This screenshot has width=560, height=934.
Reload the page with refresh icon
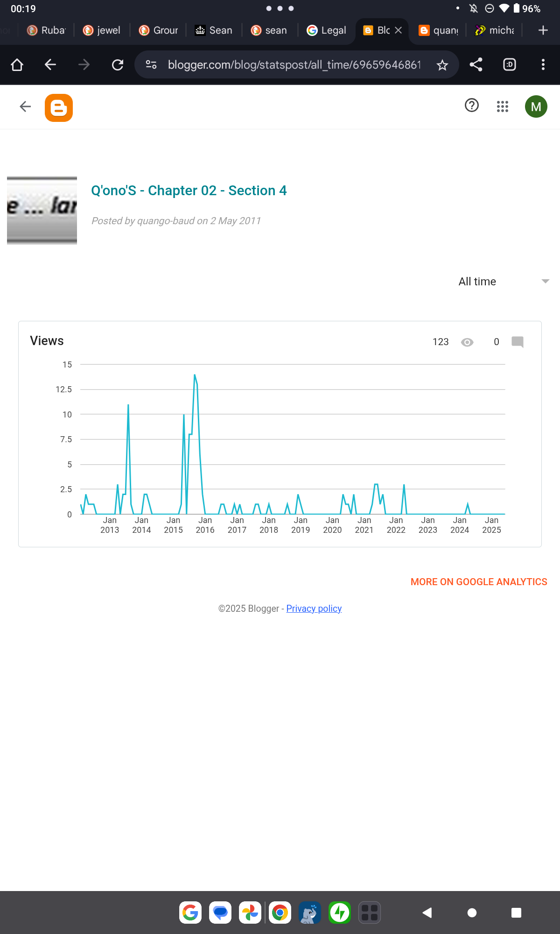click(118, 64)
